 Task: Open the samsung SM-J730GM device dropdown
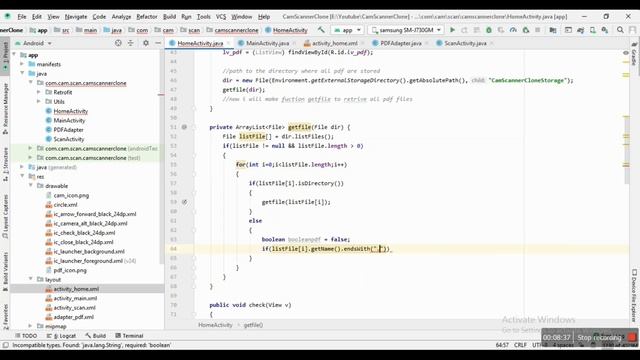[x=407, y=30]
